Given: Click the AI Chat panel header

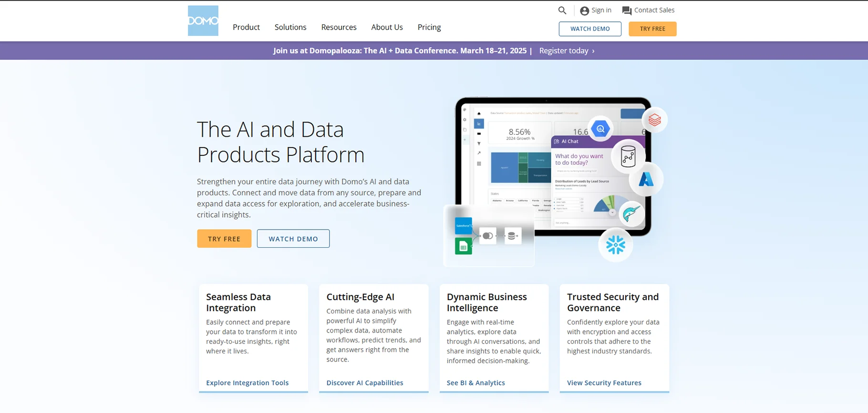Looking at the screenshot, I should coord(598,141).
